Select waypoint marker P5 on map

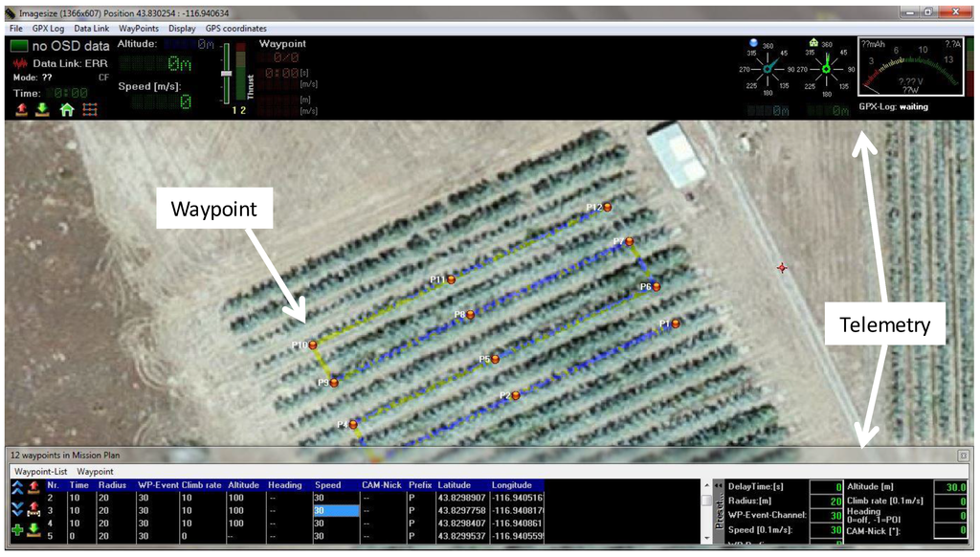pos(497,360)
